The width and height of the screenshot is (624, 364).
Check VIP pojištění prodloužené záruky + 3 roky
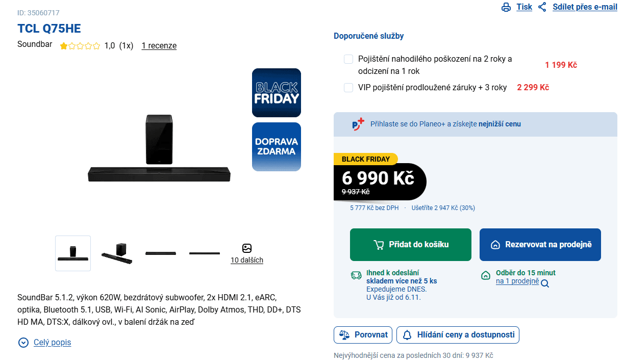coord(348,87)
